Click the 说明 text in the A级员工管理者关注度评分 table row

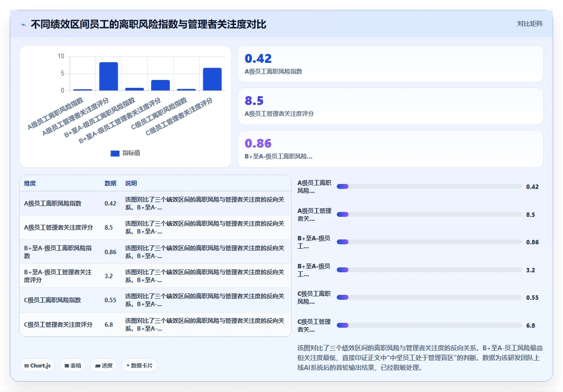(x=205, y=228)
